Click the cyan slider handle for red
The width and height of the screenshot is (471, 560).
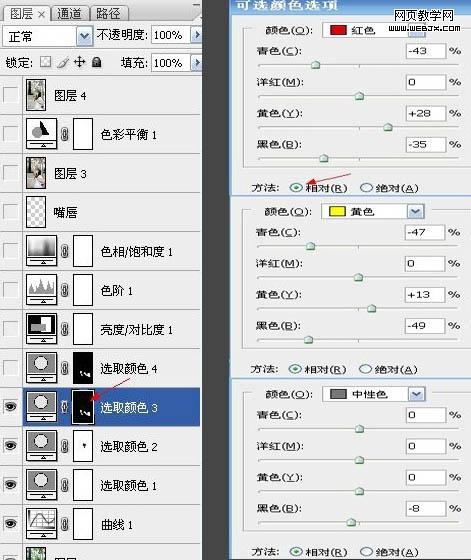(x=315, y=65)
